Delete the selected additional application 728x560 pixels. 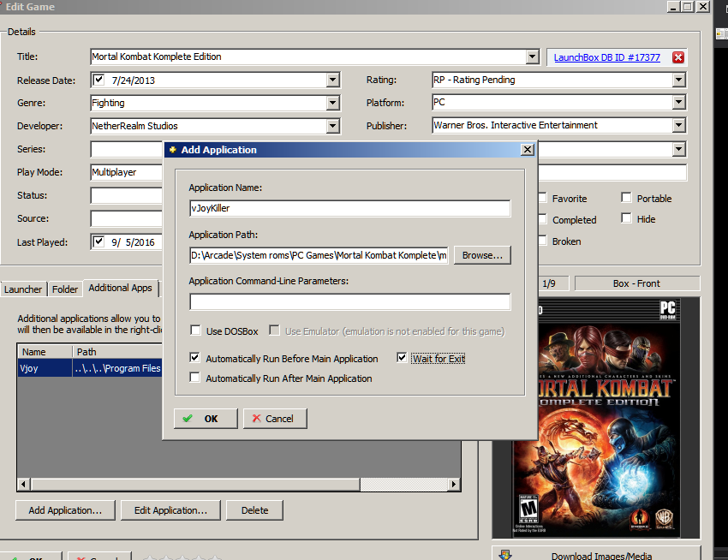[254, 510]
